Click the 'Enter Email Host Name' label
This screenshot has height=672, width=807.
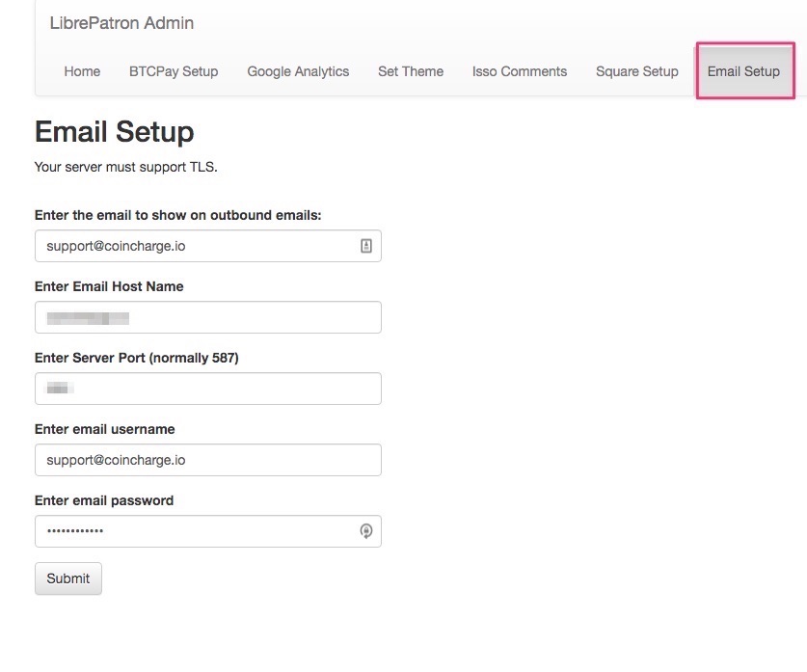(x=109, y=286)
